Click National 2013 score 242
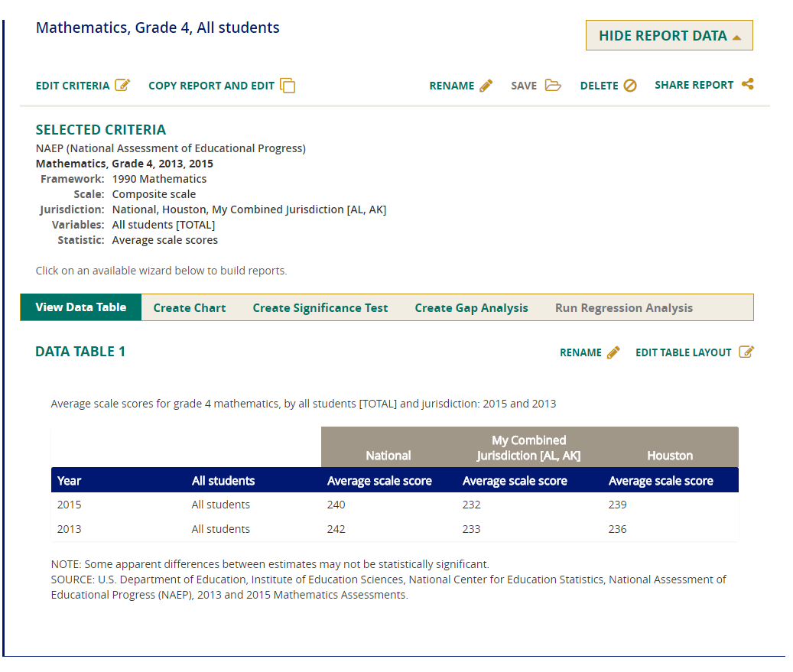Viewport: 793px width, 672px height. click(336, 529)
